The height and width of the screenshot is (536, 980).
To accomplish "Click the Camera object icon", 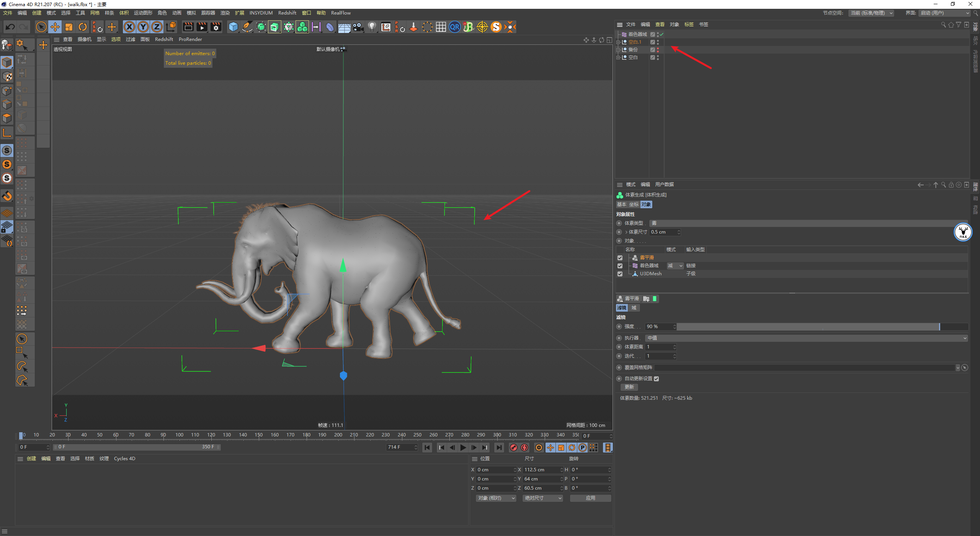I will point(358,27).
